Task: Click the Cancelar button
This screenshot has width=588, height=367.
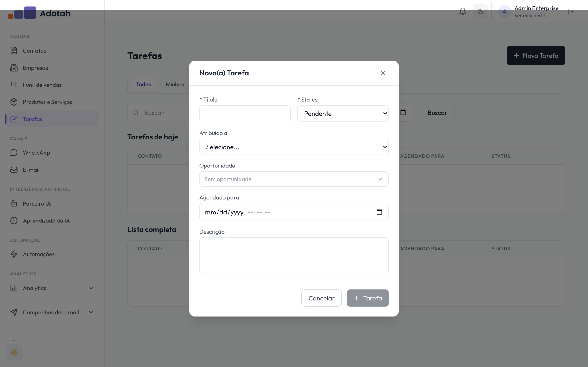Action: pyautogui.click(x=321, y=298)
